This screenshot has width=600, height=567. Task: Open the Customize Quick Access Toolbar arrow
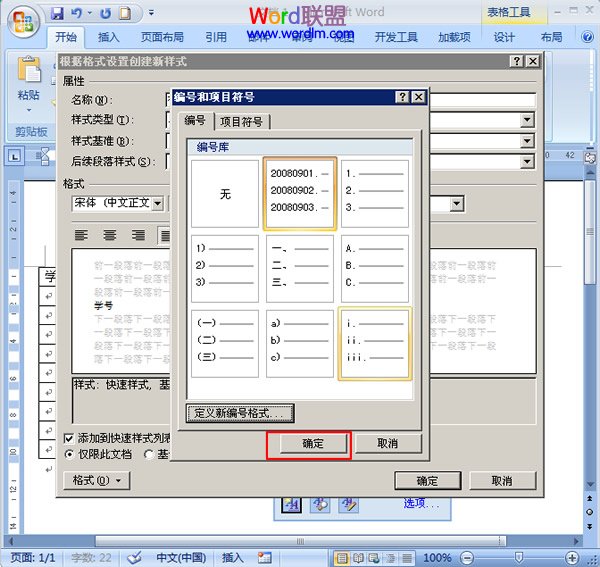coord(152,13)
